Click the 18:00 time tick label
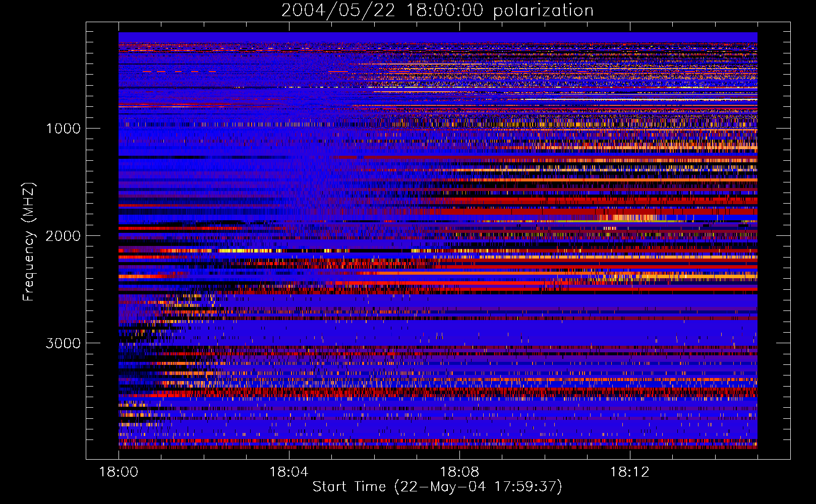The height and width of the screenshot is (504, 816). (x=119, y=472)
